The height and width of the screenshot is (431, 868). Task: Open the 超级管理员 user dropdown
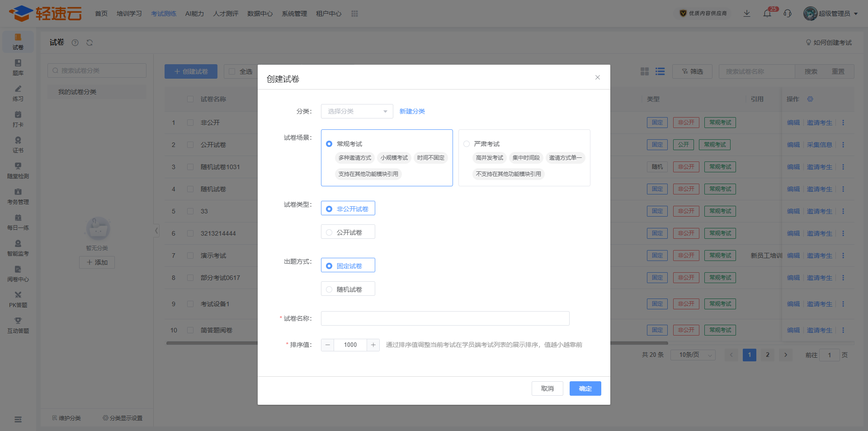click(x=830, y=14)
